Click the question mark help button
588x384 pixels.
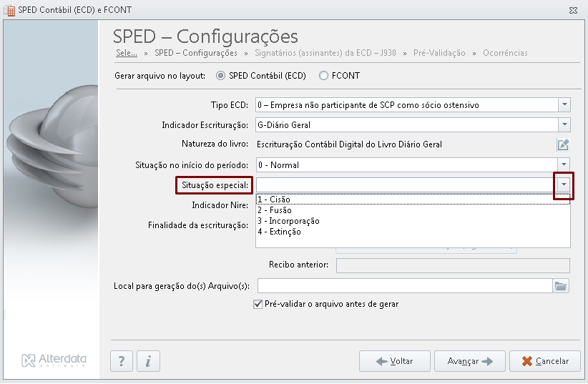[122, 361]
